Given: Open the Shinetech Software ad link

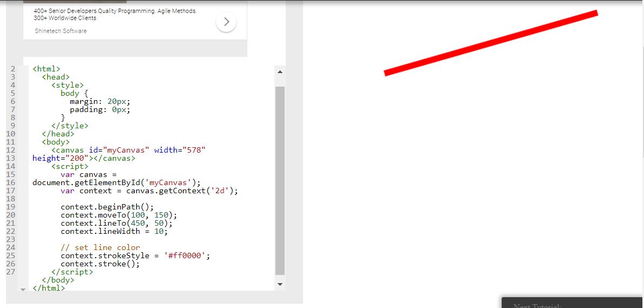Looking at the screenshot, I should (61, 31).
